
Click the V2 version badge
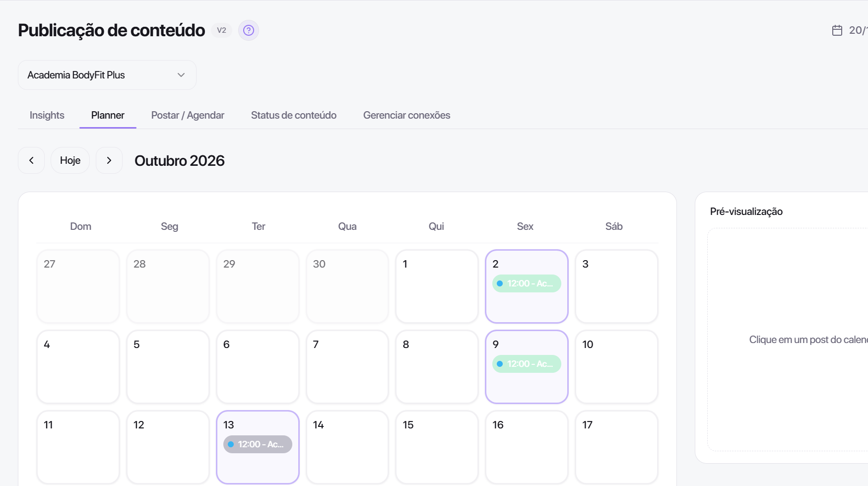tap(221, 30)
